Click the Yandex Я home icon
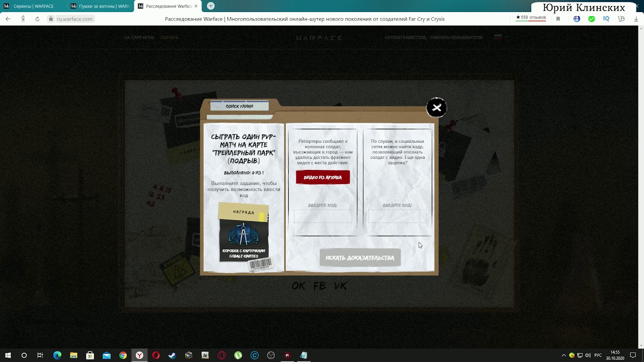This screenshot has width=644, height=362. coord(23,19)
